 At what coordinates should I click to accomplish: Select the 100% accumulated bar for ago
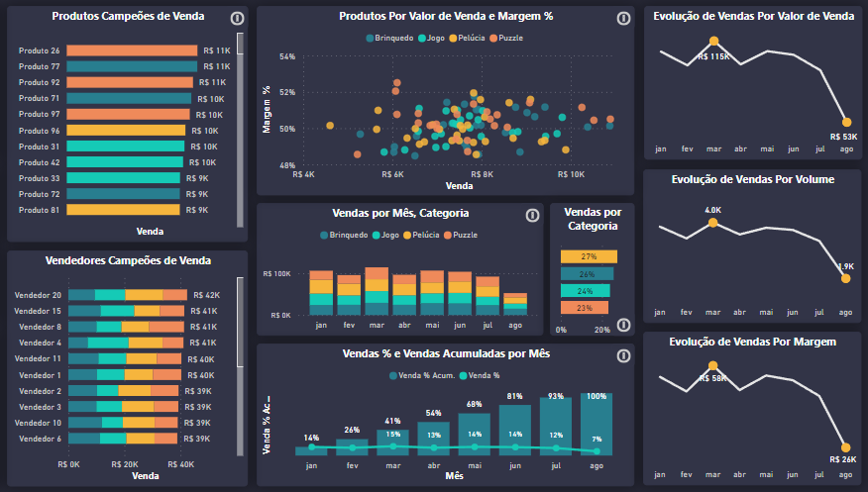point(597,426)
